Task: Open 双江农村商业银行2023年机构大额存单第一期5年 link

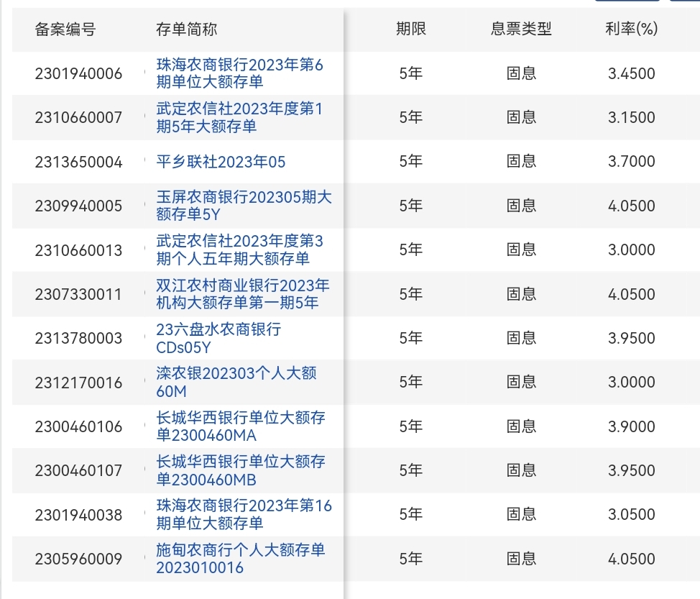Action: tap(243, 294)
